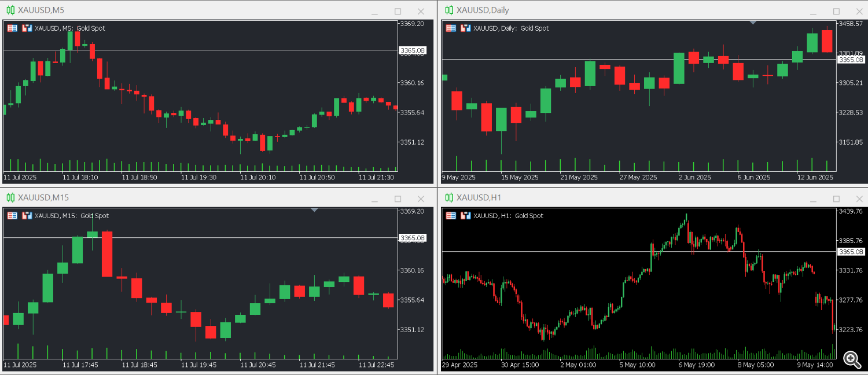Screen dimensions: 868x375
Task: Open Depth of Market in M15 chart
Action: pyautogui.click(x=27, y=215)
